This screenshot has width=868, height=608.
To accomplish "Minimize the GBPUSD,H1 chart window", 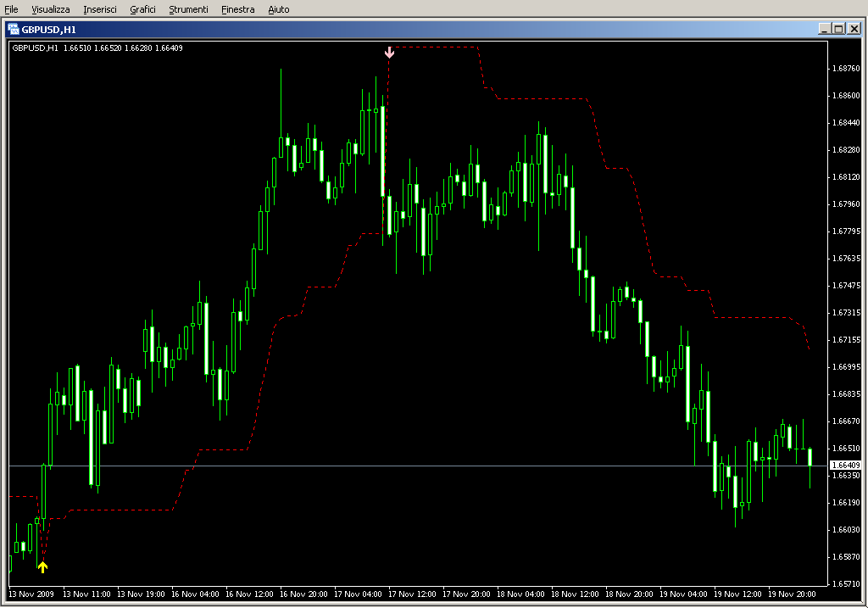I will (824, 29).
